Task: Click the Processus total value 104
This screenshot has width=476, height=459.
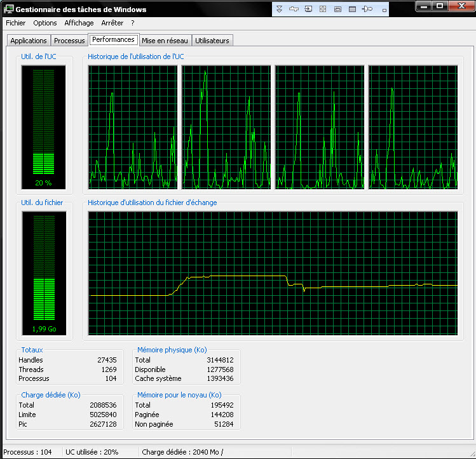Action: pos(111,378)
